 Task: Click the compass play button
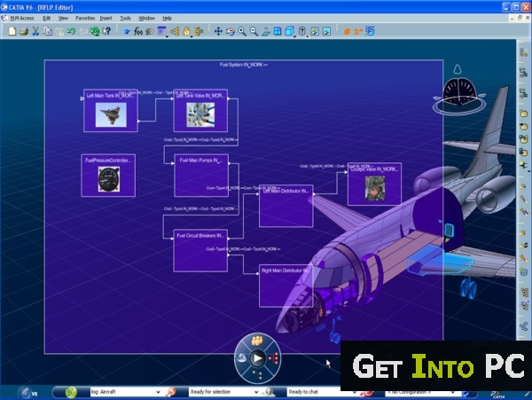pos(257,358)
